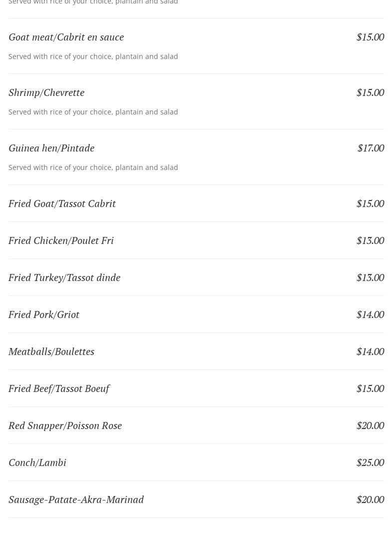The image size is (392, 558).
Task: Select the Conch/Lambi dish
Action: [37, 462]
